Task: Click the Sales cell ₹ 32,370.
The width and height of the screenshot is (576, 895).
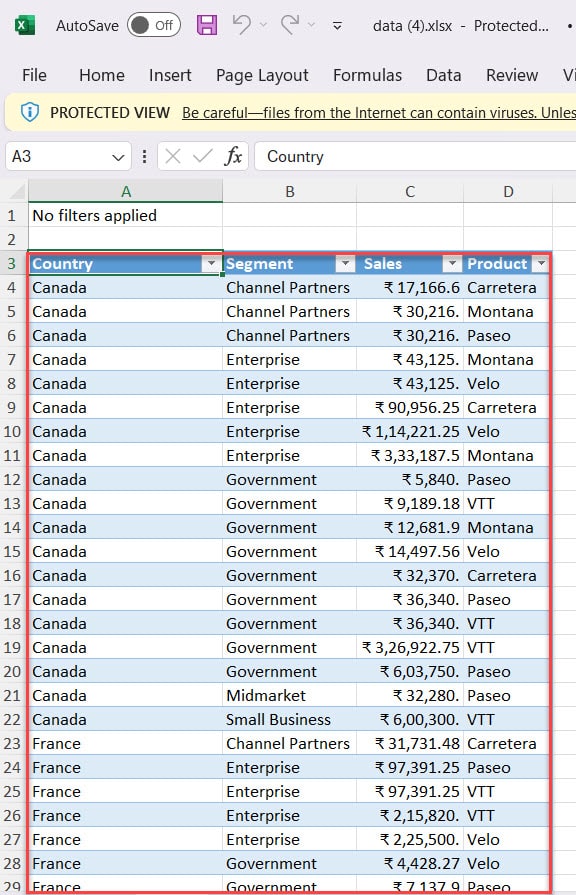Action: coord(410,575)
